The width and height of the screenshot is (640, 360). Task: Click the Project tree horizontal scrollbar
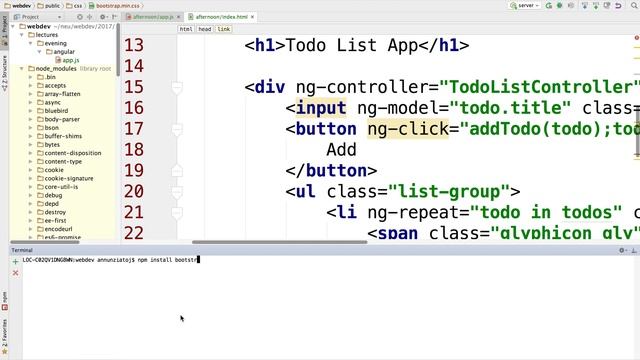pos(45,242)
